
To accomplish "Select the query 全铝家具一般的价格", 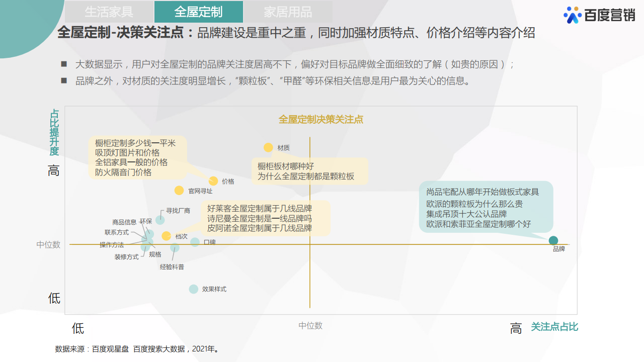I will click(131, 162).
